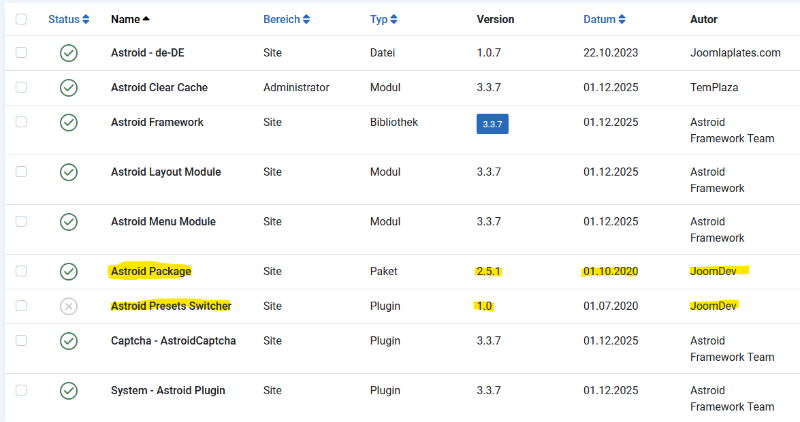800x422 pixels.
Task: Toggle status icon of Astroid Framework
Action: [x=68, y=122]
